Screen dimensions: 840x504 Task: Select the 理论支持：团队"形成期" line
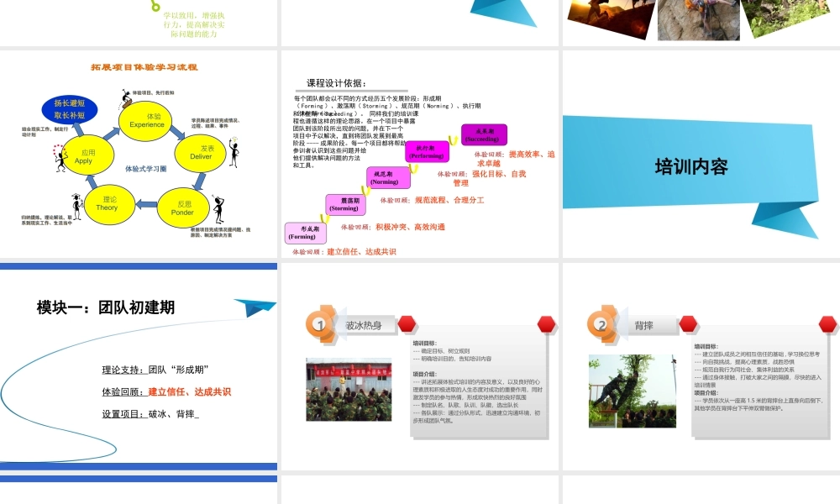[155, 370]
